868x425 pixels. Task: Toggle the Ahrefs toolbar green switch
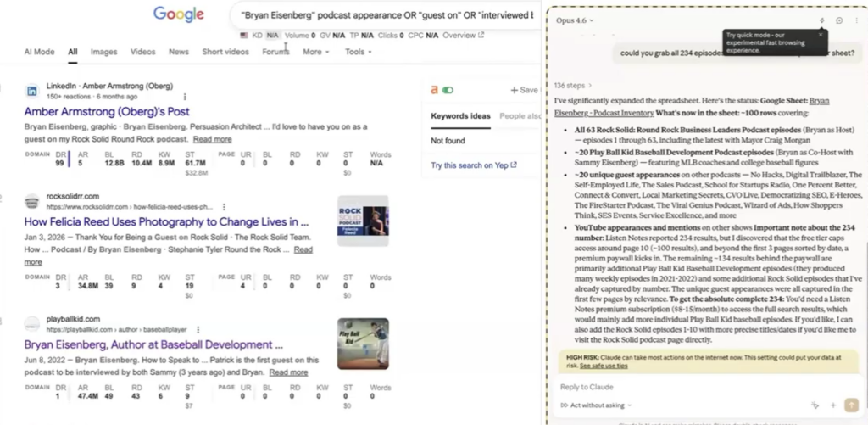click(x=448, y=90)
